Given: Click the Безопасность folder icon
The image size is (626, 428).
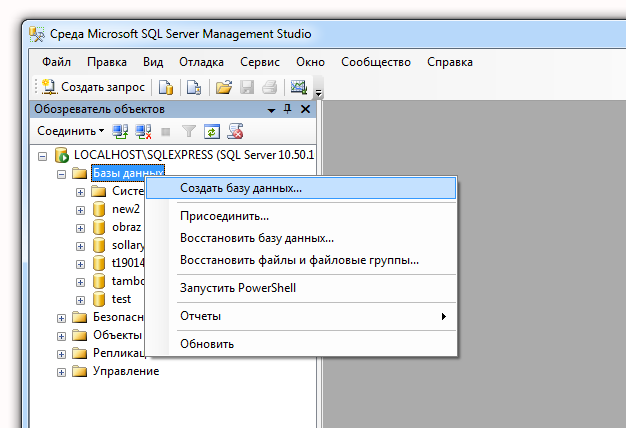Looking at the screenshot, I should pos(79,317).
